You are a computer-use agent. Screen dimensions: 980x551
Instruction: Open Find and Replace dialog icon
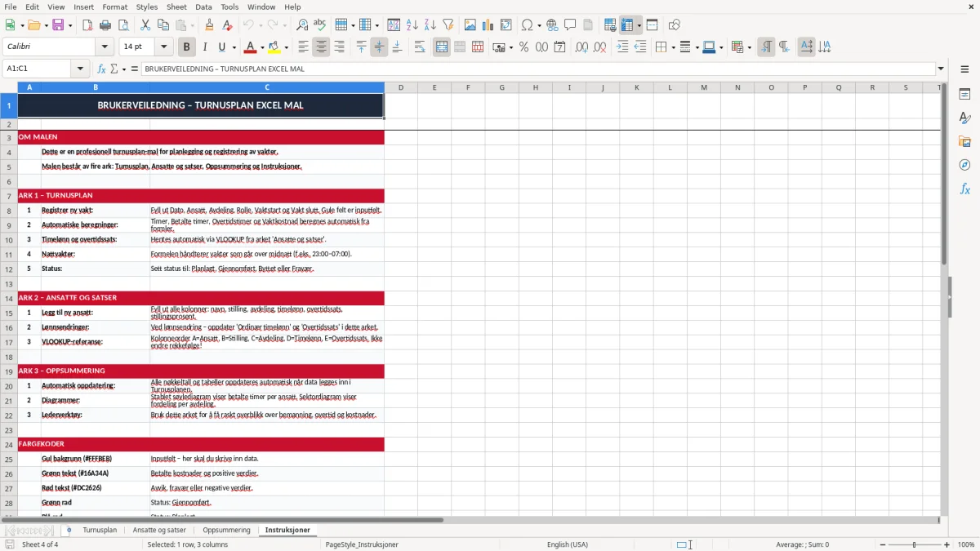[302, 25]
